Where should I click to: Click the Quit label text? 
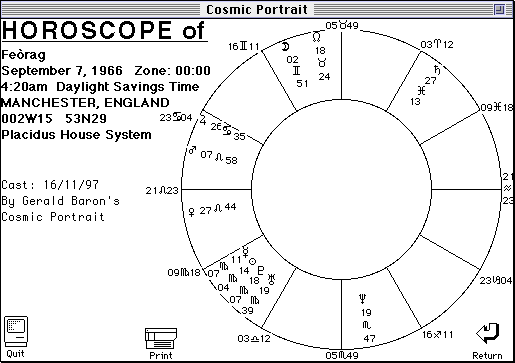(15, 354)
